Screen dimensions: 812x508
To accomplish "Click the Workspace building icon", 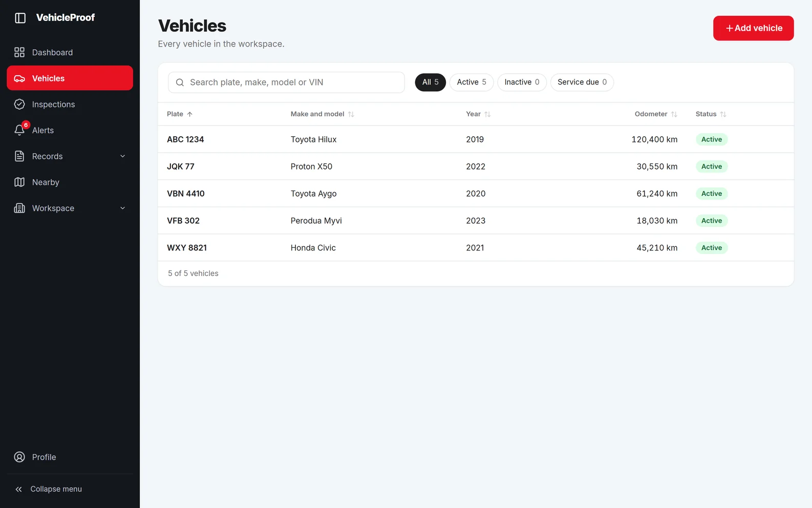I will [19, 208].
